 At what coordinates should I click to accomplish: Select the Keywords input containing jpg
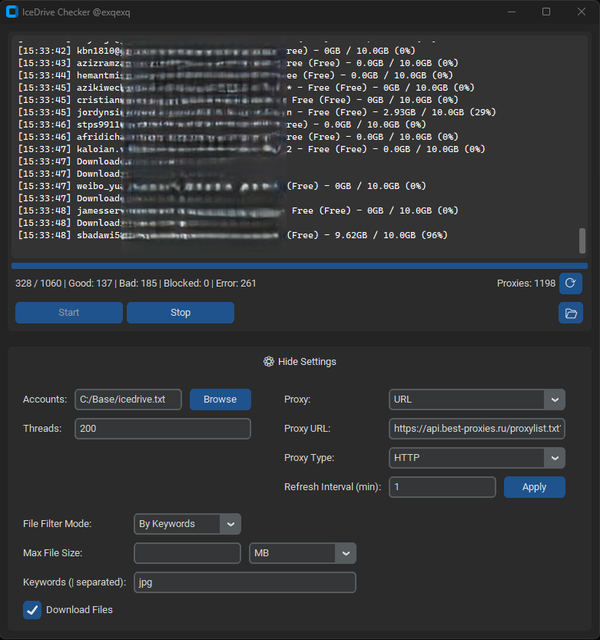[245, 582]
